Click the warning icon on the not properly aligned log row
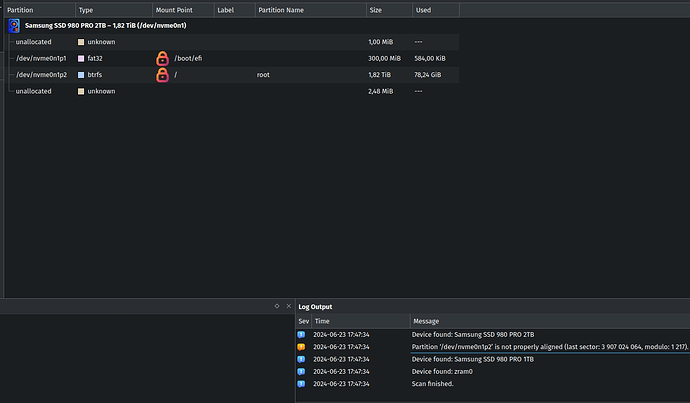 coord(301,347)
